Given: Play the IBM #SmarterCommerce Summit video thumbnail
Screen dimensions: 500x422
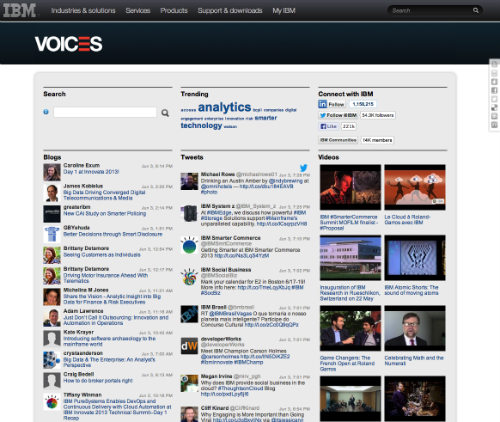Looking at the screenshot, I should pyautogui.click(x=350, y=187).
